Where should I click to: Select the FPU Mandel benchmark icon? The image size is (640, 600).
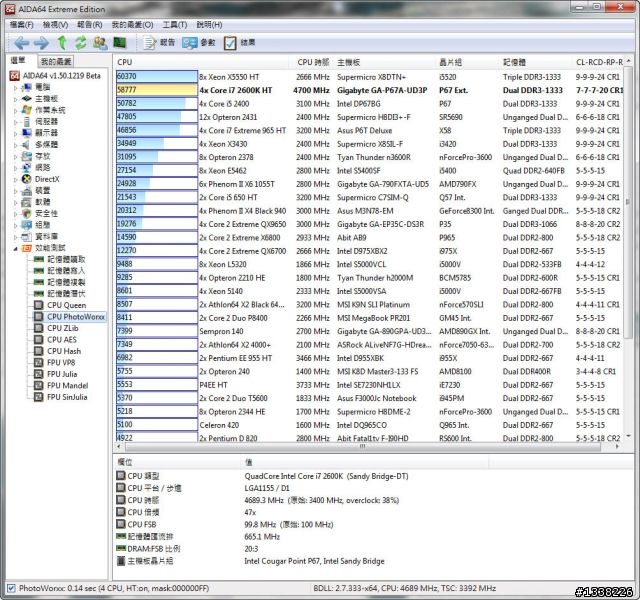tap(39, 385)
